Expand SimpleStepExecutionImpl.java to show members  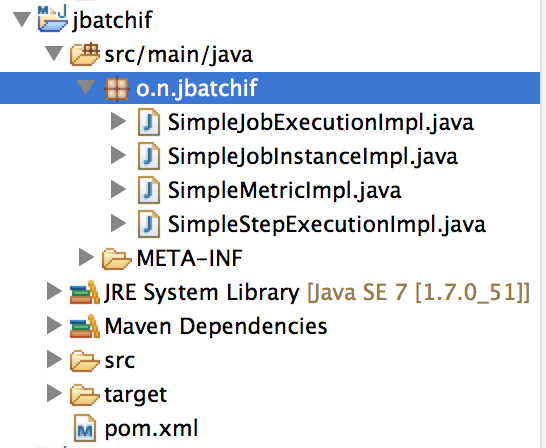coord(118,223)
